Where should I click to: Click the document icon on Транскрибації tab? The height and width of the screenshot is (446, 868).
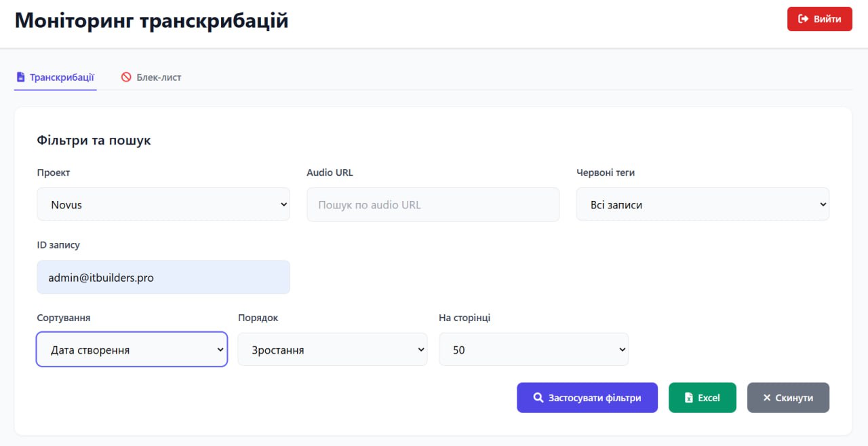pos(20,77)
